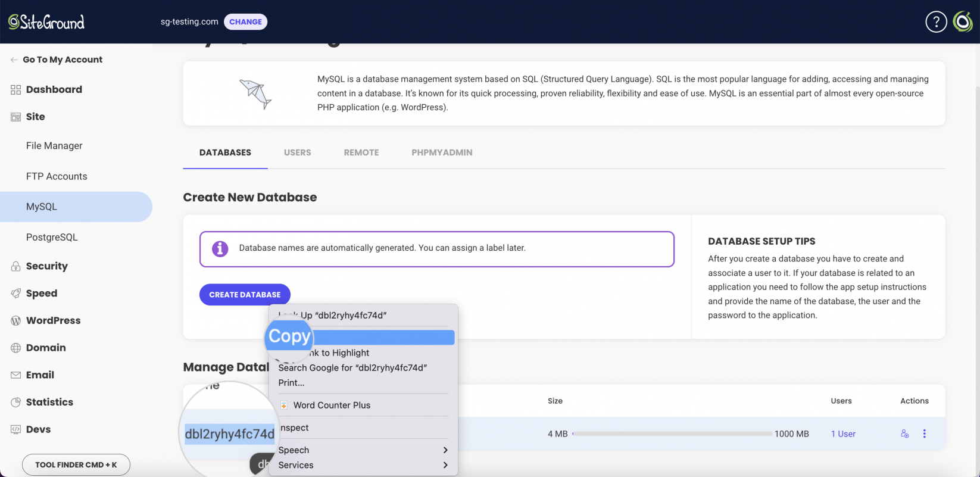Click the Create New Database heading
This screenshot has height=477, width=980.
(x=250, y=198)
